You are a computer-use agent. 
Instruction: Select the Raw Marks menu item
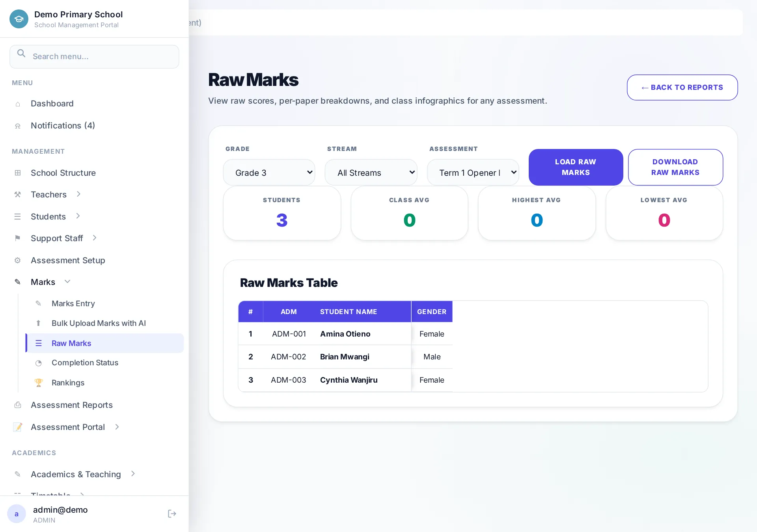click(x=105, y=343)
